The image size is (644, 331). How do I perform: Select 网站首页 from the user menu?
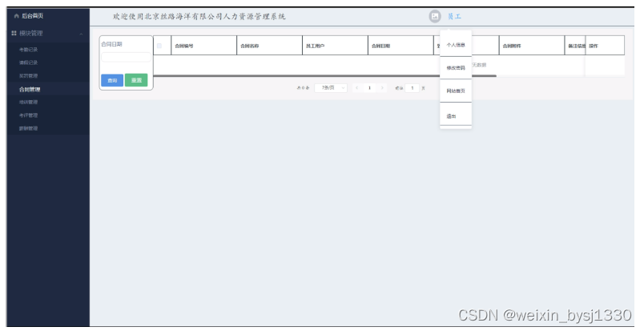click(456, 91)
